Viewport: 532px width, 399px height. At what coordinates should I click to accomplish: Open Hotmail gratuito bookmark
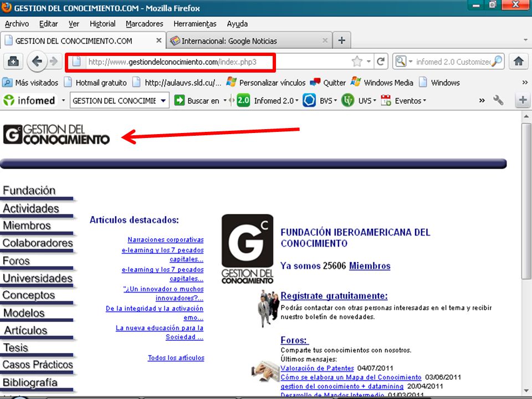(x=96, y=83)
